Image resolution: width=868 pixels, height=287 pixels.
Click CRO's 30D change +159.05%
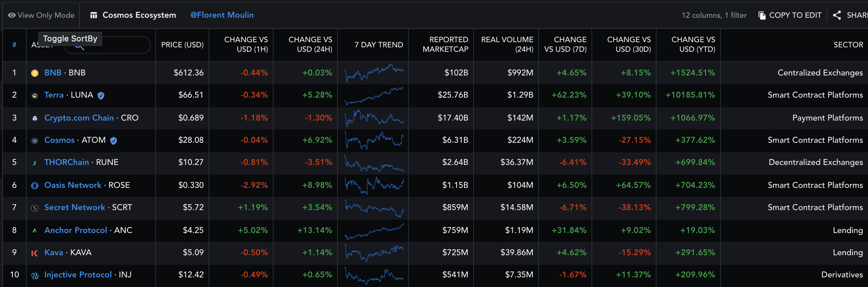[631, 118]
